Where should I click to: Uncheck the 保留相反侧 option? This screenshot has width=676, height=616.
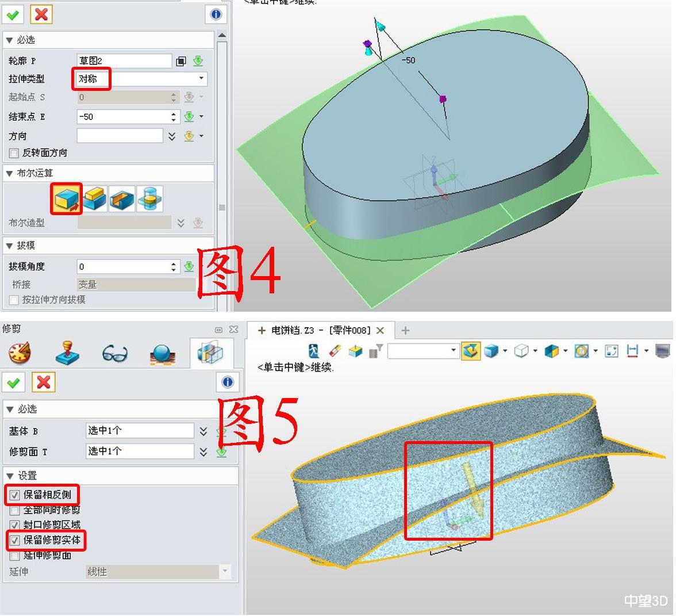[x=15, y=495]
